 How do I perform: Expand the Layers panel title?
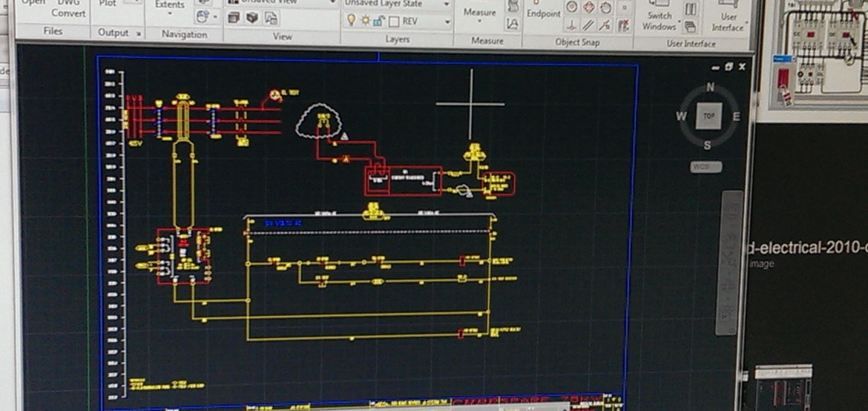click(398, 39)
